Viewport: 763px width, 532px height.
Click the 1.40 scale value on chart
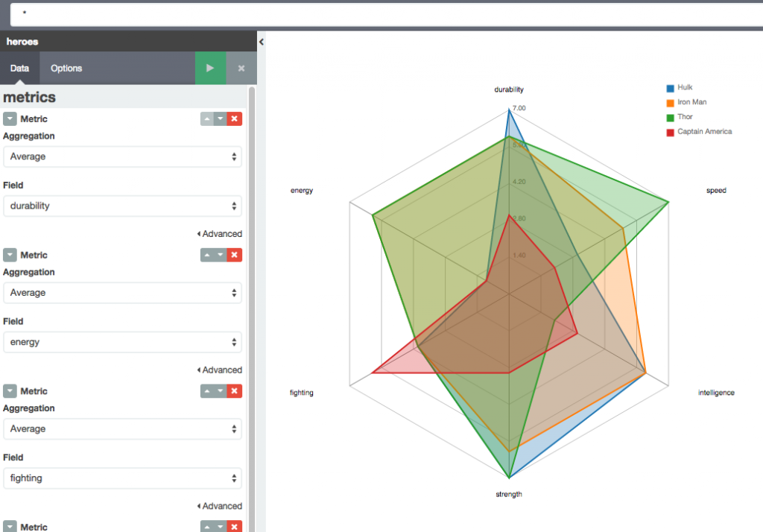[519, 255]
